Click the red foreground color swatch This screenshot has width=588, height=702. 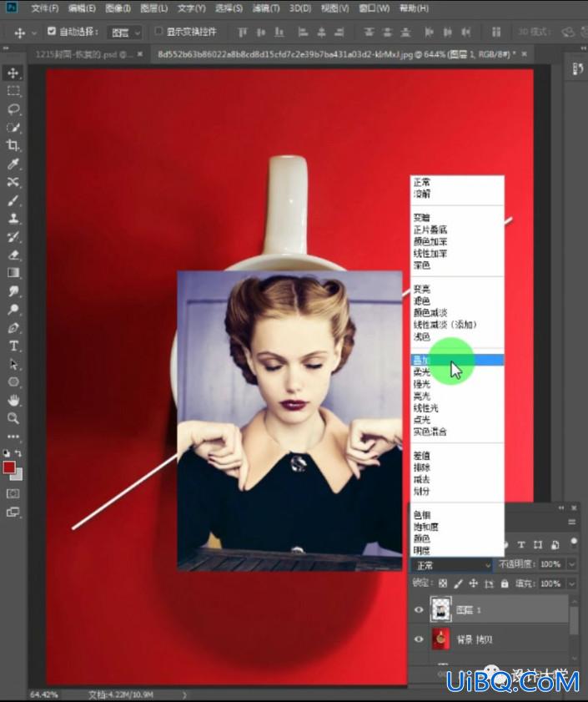[8, 467]
